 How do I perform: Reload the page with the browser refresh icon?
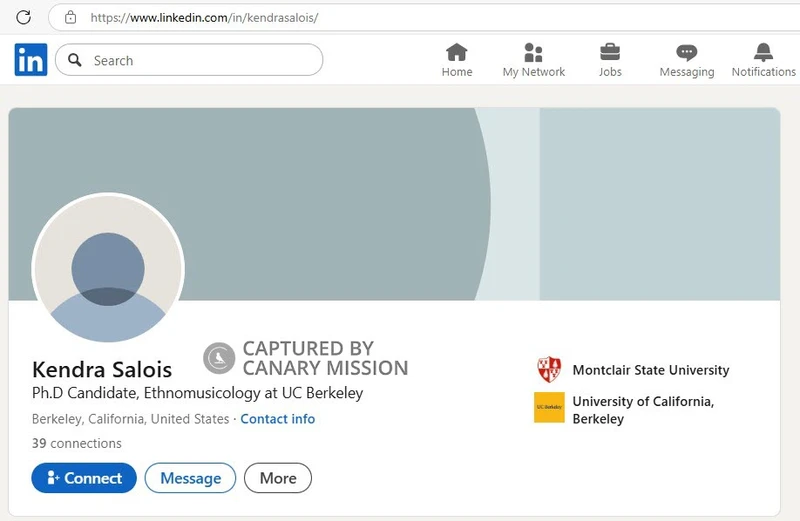pyautogui.click(x=23, y=17)
